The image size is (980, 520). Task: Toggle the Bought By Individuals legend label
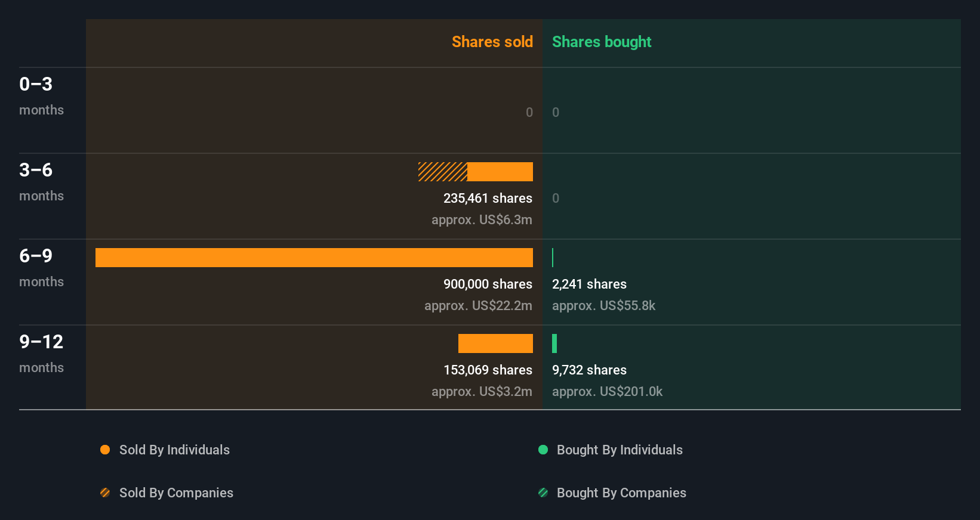click(620, 450)
